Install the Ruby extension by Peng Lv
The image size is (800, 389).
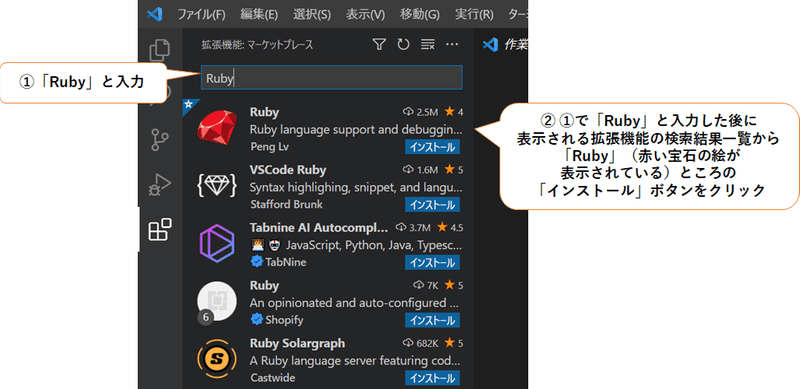pos(433,147)
